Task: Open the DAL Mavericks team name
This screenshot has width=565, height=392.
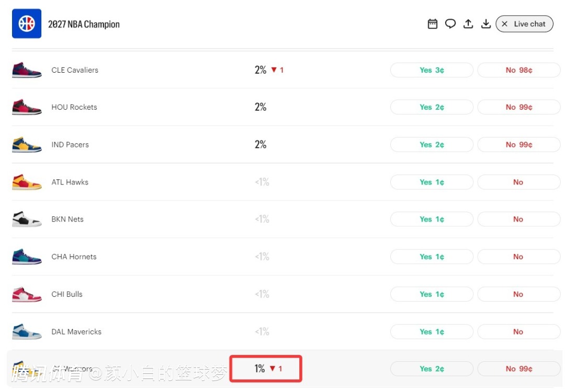Action: (76, 331)
